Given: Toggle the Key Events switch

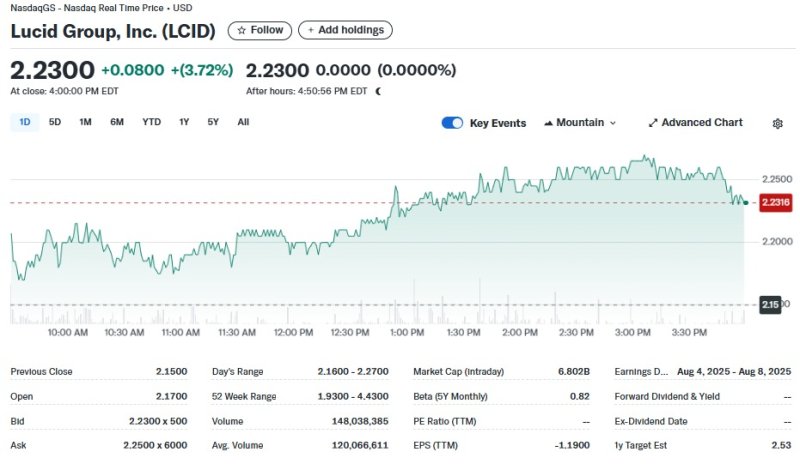Looking at the screenshot, I should coord(452,123).
